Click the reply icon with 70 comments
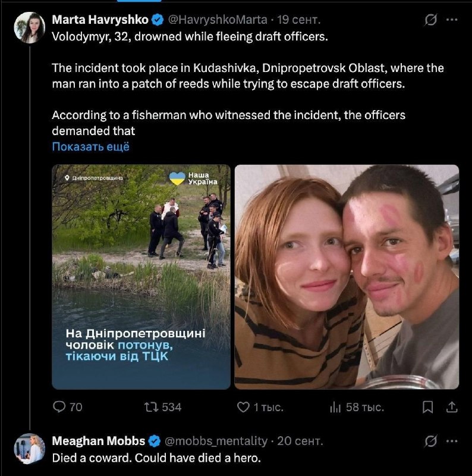 point(59,407)
